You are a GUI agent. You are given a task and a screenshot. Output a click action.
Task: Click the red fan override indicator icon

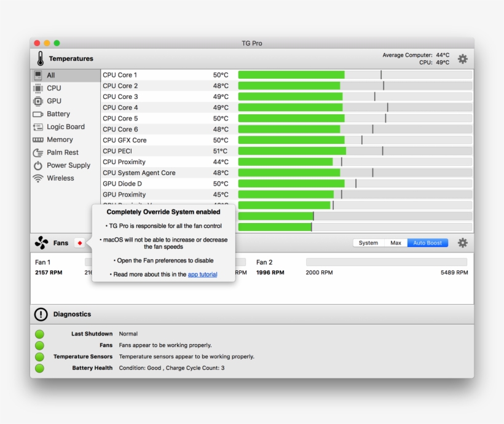click(79, 243)
